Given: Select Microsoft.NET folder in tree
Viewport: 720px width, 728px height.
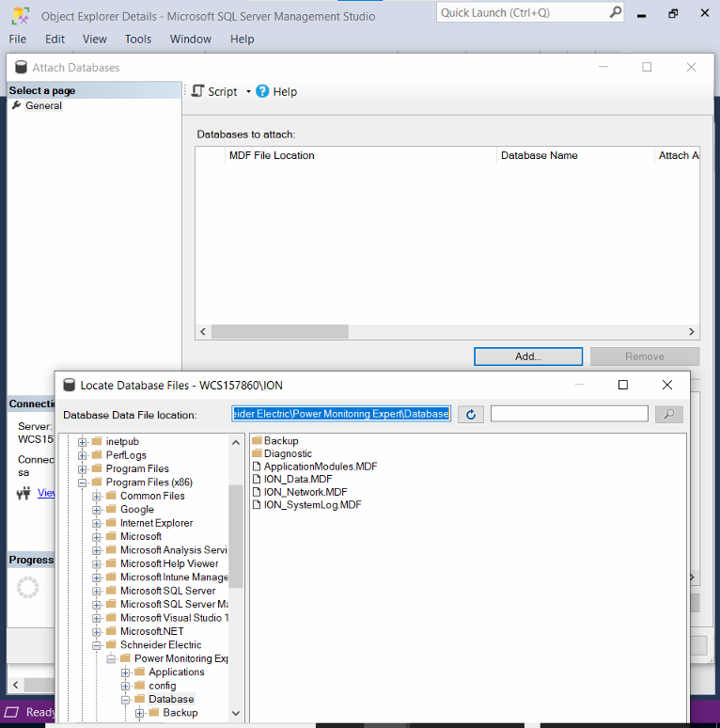Looking at the screenshot, I should coord(151,631).
